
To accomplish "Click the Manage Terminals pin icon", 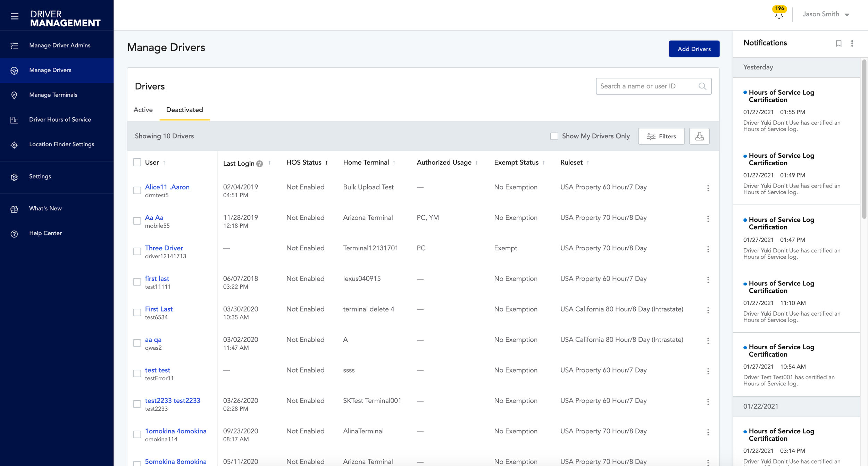I will click(x=14, y=95).
